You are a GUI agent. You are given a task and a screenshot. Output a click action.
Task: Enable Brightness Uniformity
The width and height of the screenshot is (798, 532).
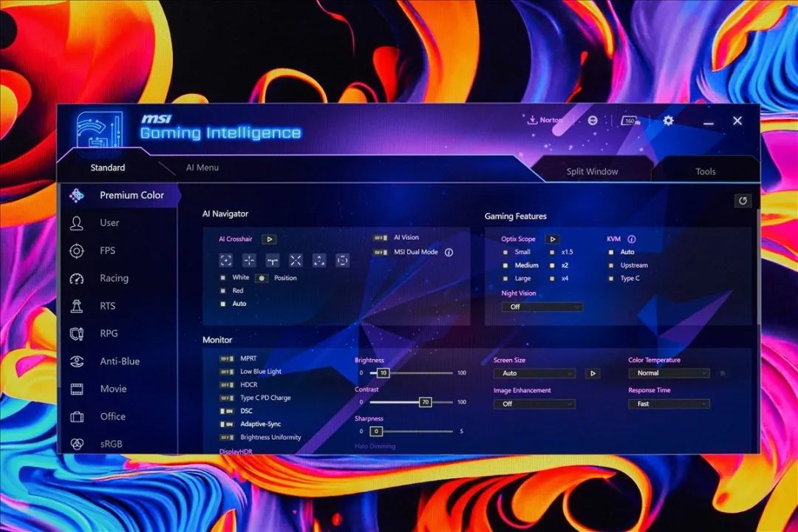(227, 437)
